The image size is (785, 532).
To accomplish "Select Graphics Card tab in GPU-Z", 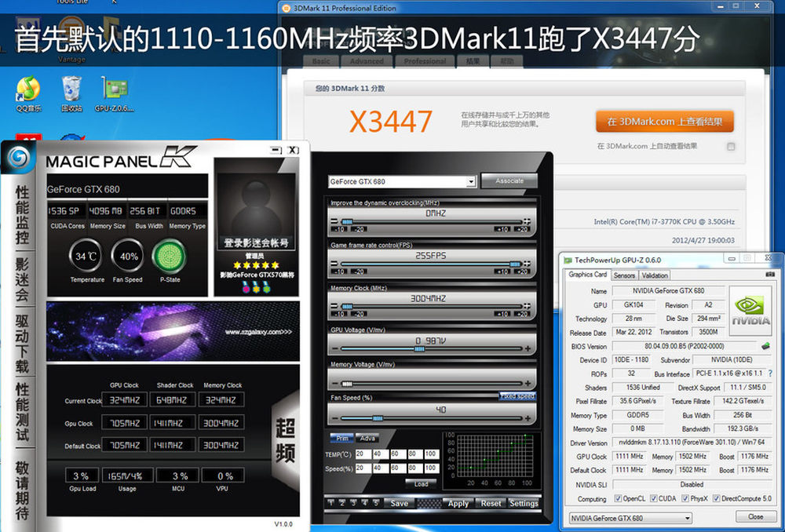I will pos(587,275).
